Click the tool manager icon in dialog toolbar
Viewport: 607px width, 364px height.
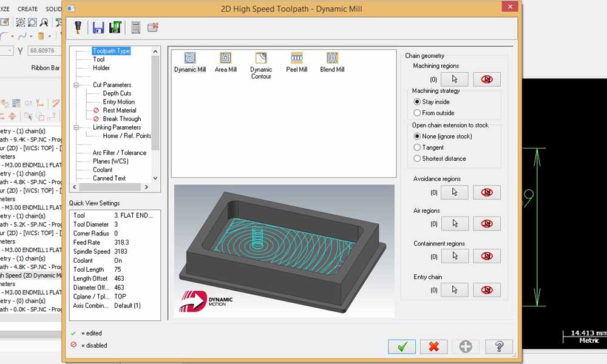pos(78,27)
